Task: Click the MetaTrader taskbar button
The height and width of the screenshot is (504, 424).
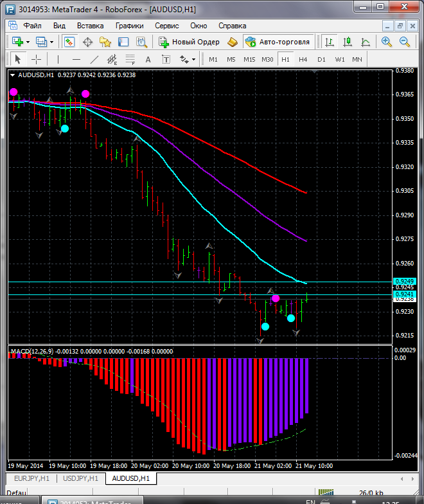Action: [x=91, y=501]
